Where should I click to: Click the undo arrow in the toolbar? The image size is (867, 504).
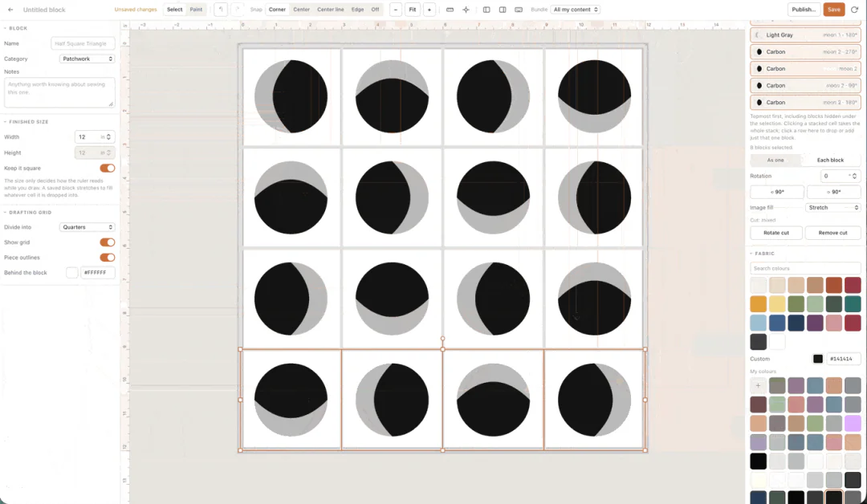click(x=221, y=10)
